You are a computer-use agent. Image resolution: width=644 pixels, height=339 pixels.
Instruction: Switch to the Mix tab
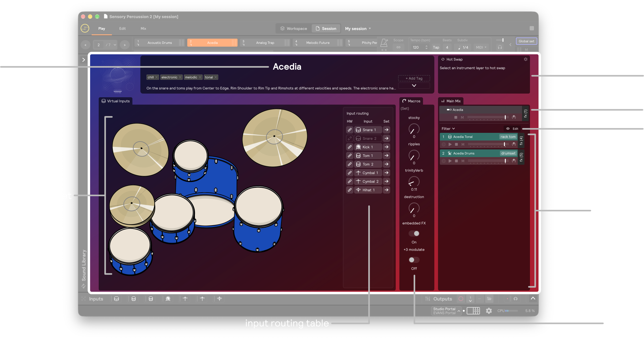(x=143, y=29)
